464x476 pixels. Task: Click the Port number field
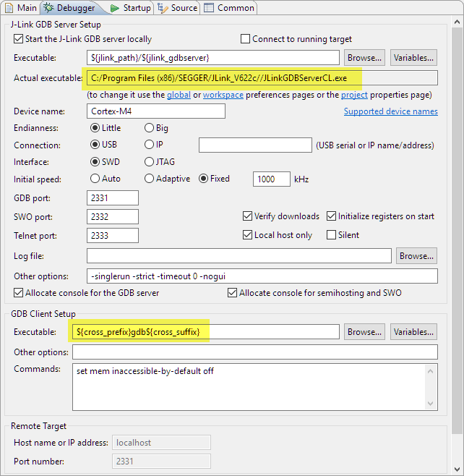coord(161,462)
